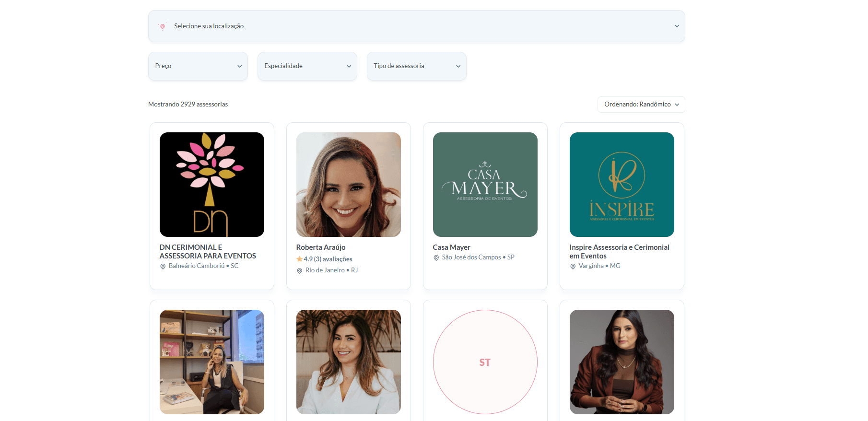The height and width of the screenshot is (421, 868).
Task: Click the Rio de Janeiro • RJ location text
Action: [331, 270]
